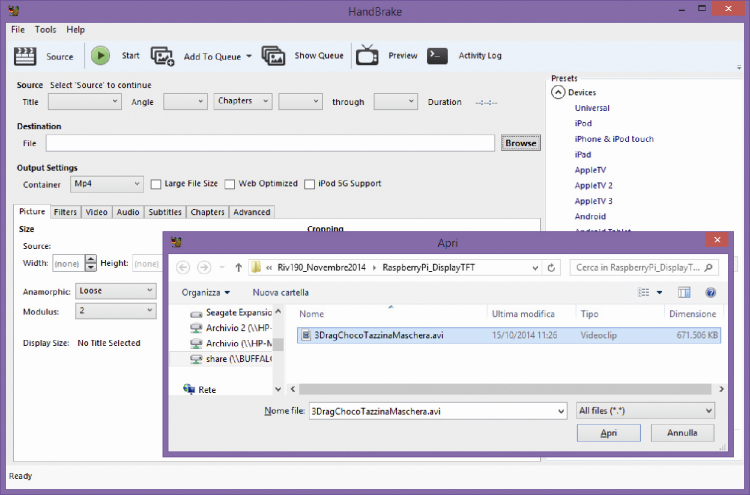This screenshot has height=495, width=750.
Task: Click the horizontal scrollbar in file list
Action: tap(505, 389)
